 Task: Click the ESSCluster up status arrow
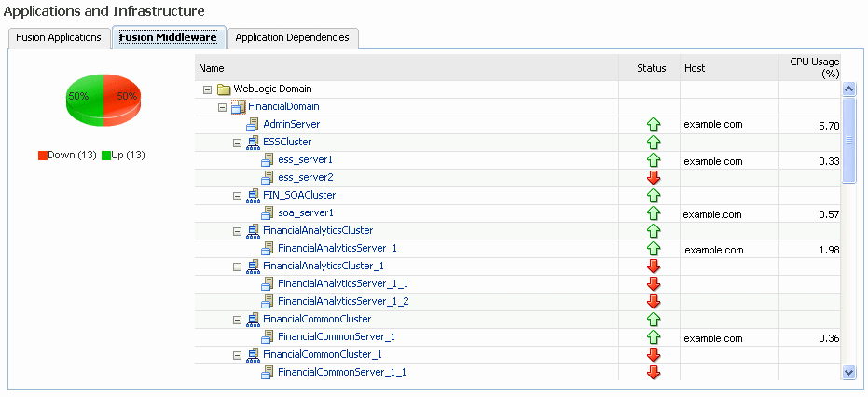click(654, 143)
